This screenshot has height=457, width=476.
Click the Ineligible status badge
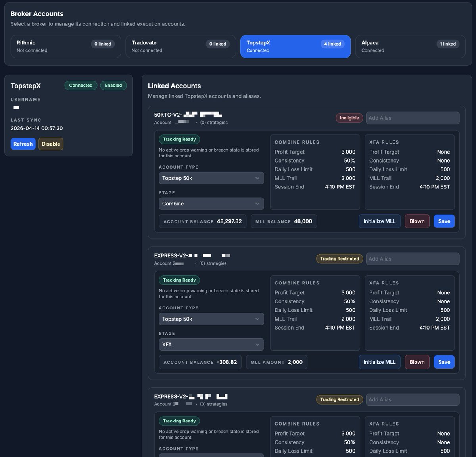tap(349, 118)
